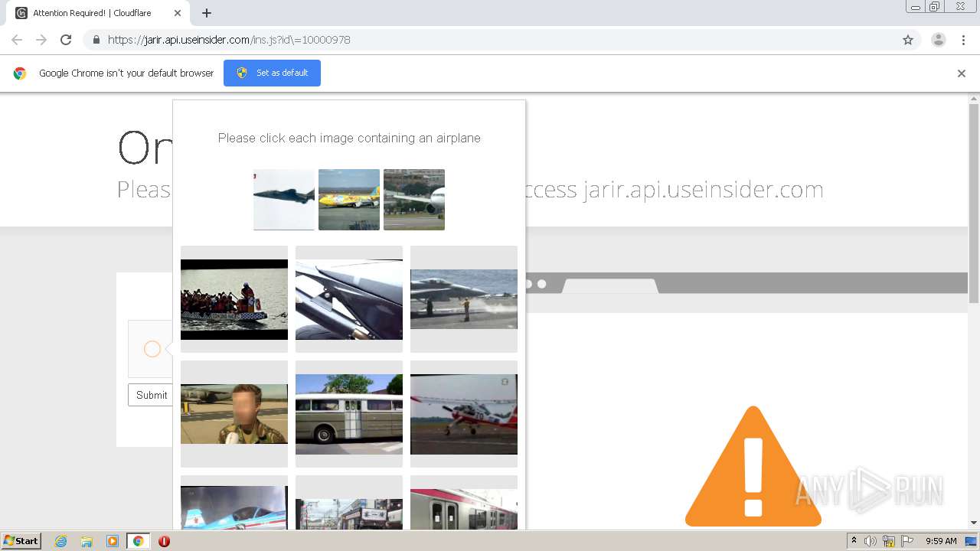
Task: Click the airplane tail example image
Action: (x=414, y=200)
